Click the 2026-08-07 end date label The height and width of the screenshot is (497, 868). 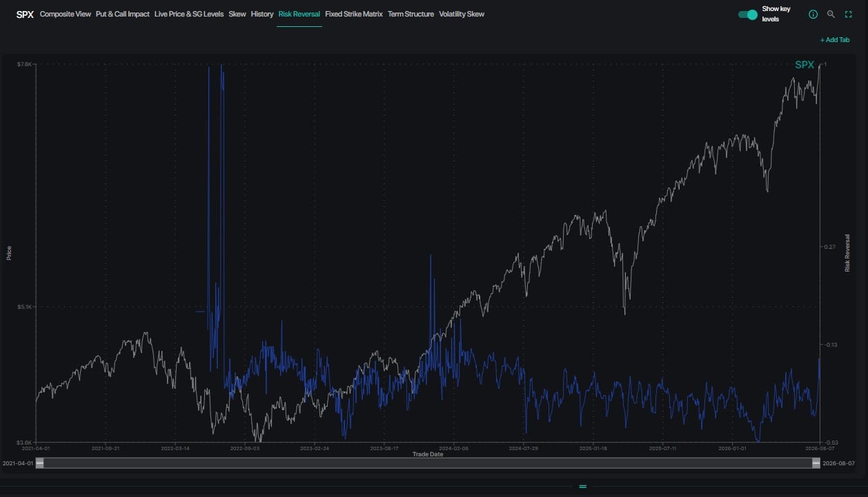click(838, 464)
